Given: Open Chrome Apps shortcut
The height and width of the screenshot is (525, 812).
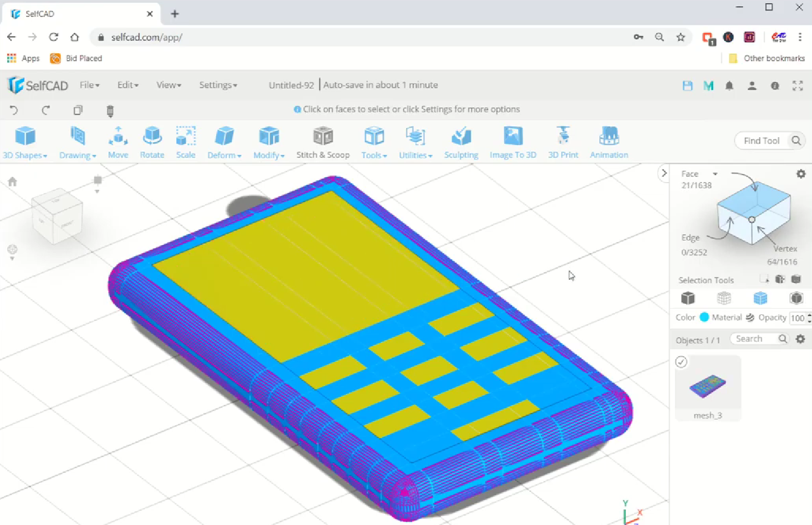Looking at the screenshot, I should (x=23, y=58).
